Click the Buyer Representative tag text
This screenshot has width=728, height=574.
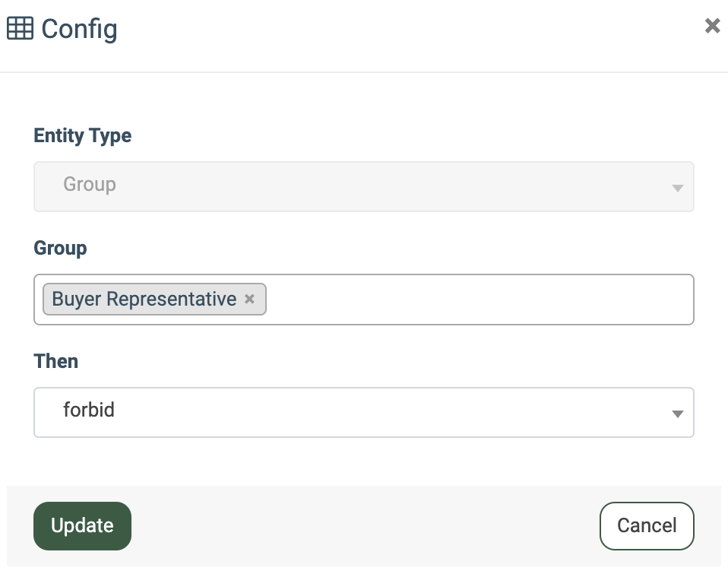pos(144,300)
